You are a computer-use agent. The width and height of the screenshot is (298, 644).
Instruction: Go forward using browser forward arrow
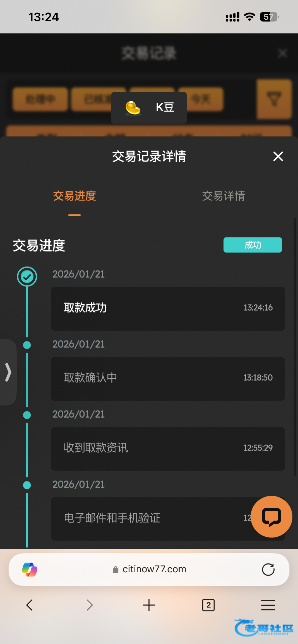click(89, 605)
